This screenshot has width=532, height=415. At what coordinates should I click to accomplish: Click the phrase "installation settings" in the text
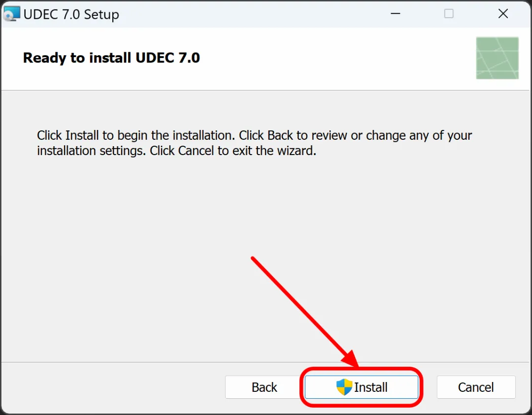(x=91, y=151)
